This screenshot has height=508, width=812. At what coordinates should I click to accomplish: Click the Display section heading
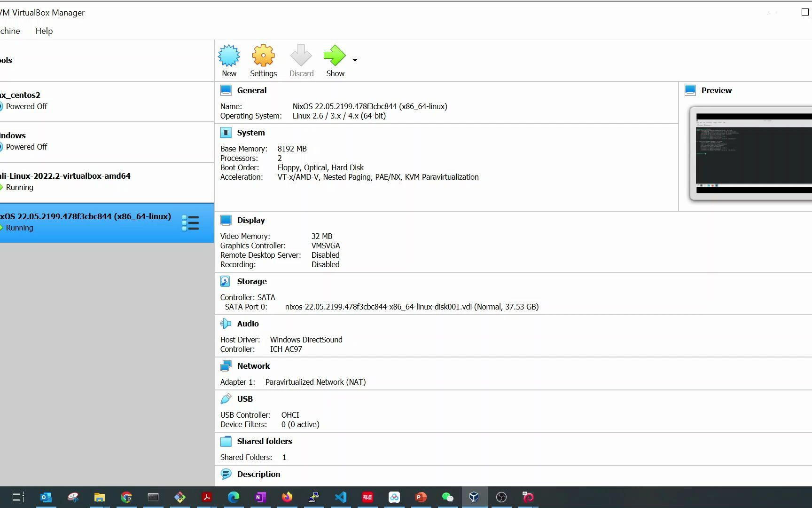(x=251, y=220)
